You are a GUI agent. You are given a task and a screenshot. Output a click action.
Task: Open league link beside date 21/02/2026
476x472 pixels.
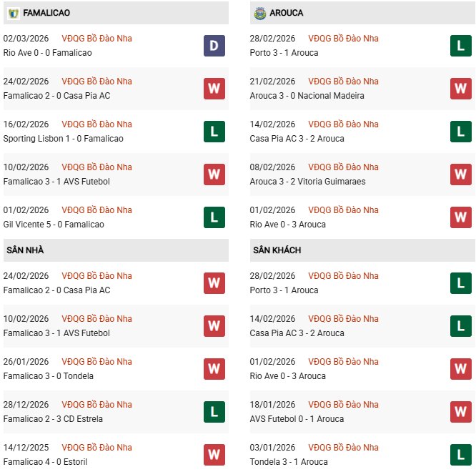[x=343, y=82]
